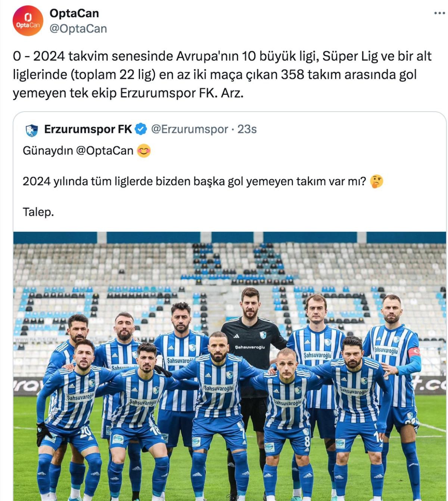448x501 pixels.
Task: Open the OptaCan profile avatar
Action: point(28,21)
